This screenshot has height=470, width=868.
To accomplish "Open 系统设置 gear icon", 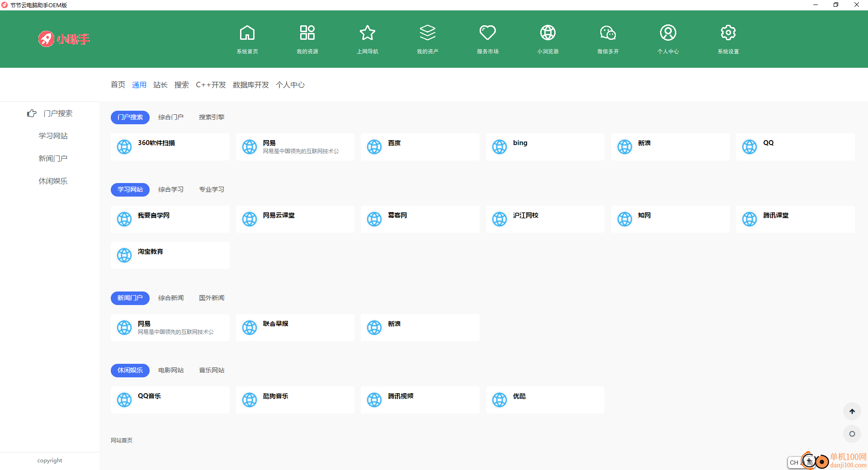I will (728, 33).
